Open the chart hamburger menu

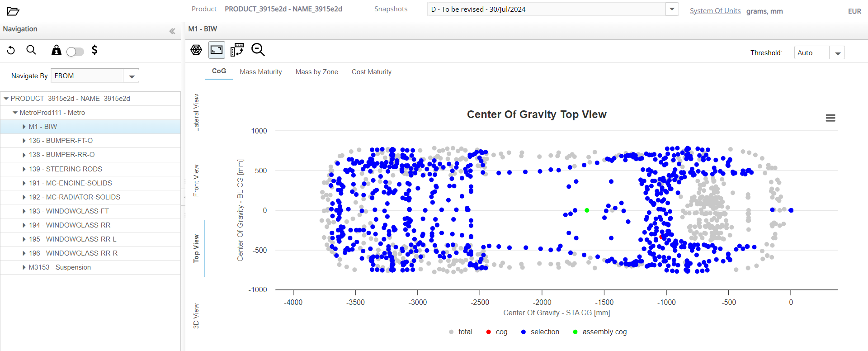[x=830, y=118]
